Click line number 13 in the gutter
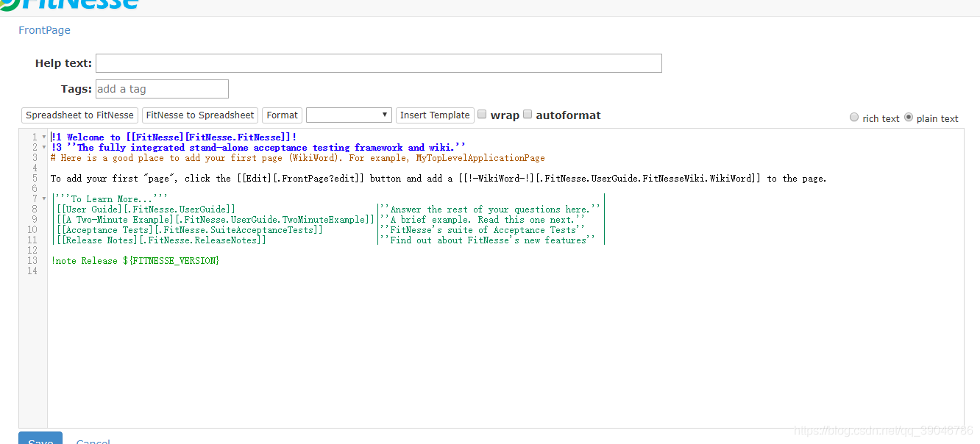This screenshot has height=444, width=980. [32, 261]
